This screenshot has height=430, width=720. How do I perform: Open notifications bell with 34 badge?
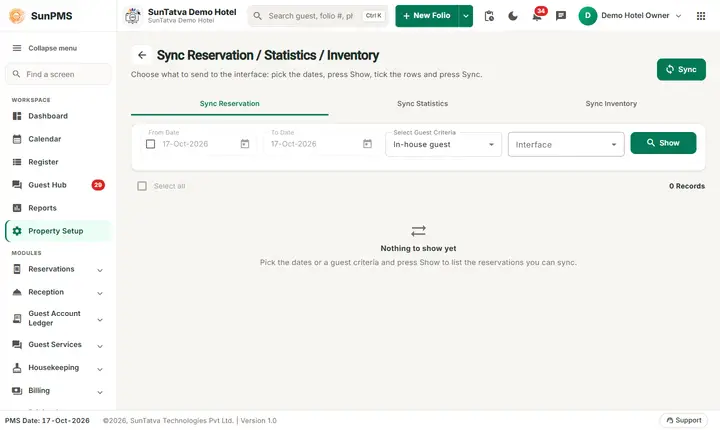tap(537, 16)
